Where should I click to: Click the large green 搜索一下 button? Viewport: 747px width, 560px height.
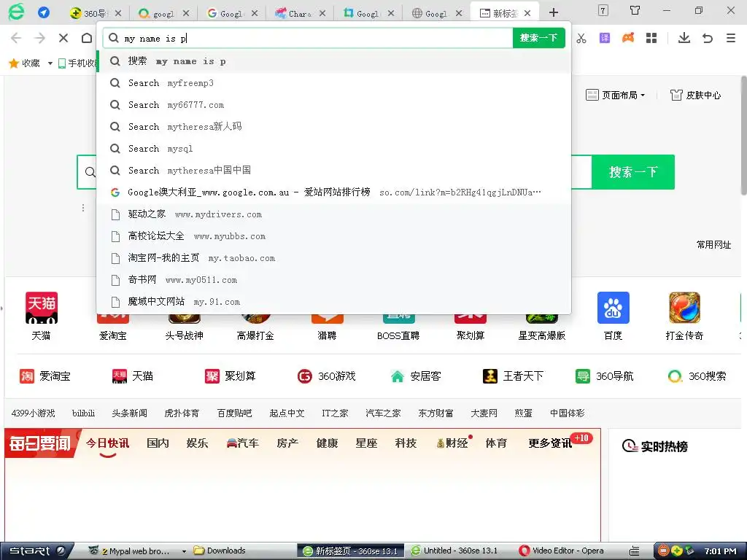click(x=633, y=172)
